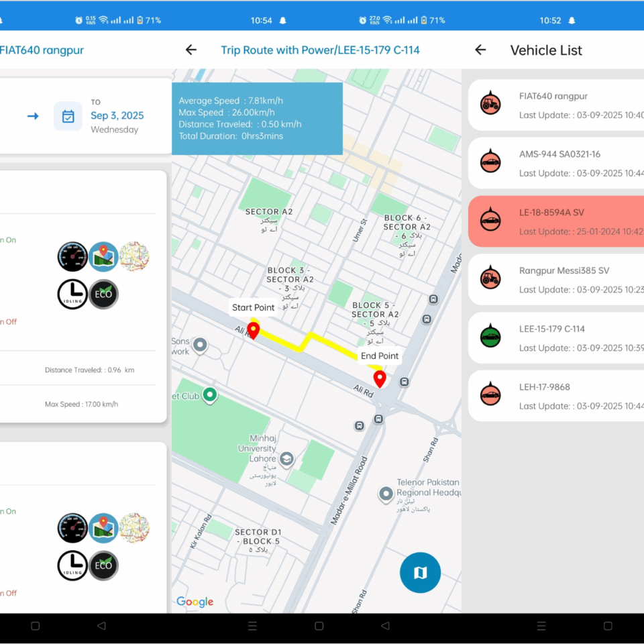Go back from the Trip Route screen
Viewport: 644px width, 644px height.
pyautogui.click(x=191, y=50)
